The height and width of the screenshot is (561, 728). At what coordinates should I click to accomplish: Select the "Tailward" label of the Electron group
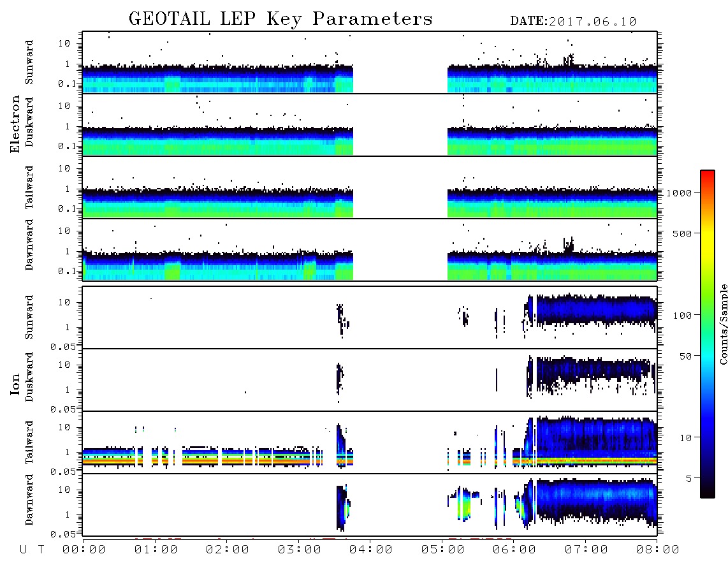[29, 187]
